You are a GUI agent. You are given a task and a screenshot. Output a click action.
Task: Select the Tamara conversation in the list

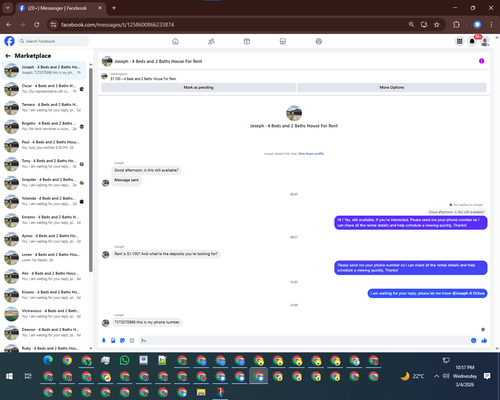(44, 107)
